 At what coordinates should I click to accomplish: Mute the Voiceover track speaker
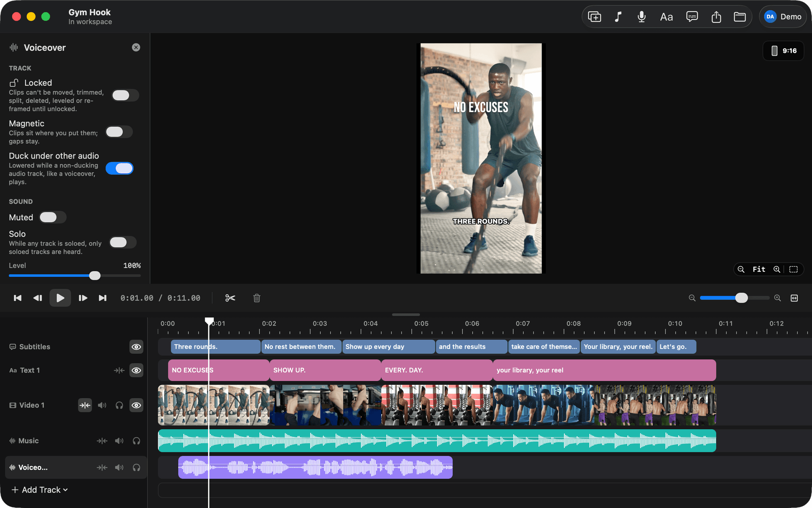119,467
